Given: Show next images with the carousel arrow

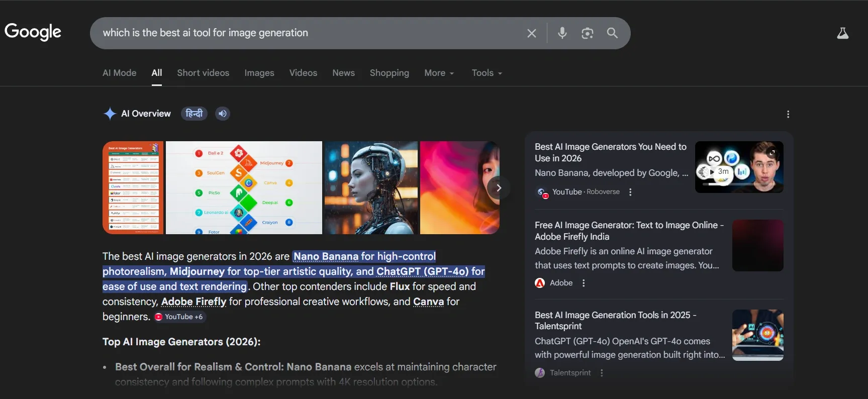Looking at the screenshot, I should pyautogui.click(x=499, y=188).
